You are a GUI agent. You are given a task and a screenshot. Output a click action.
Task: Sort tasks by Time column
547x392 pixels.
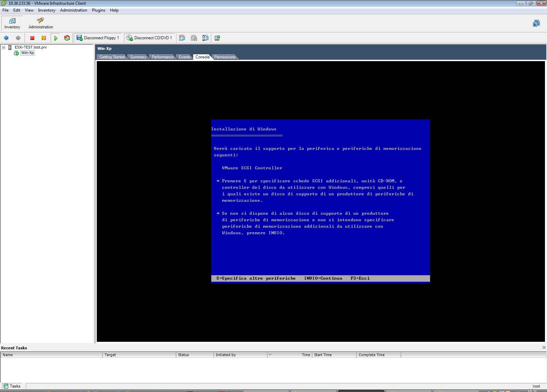(x=290, y=355)
